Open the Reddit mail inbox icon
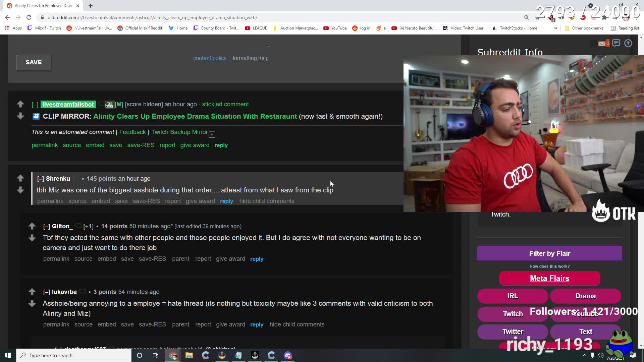The image size is (644, 362). [602, 44]
